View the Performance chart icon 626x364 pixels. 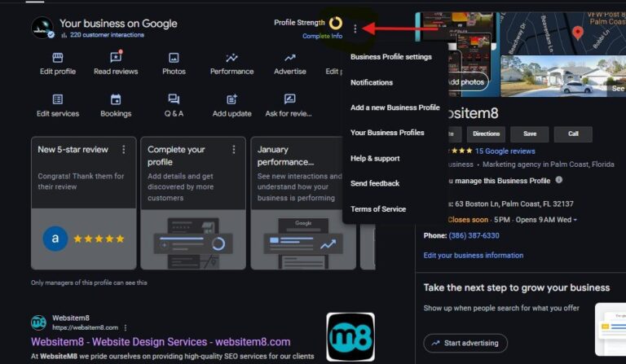pyautogui.click(x=231, y=58)
